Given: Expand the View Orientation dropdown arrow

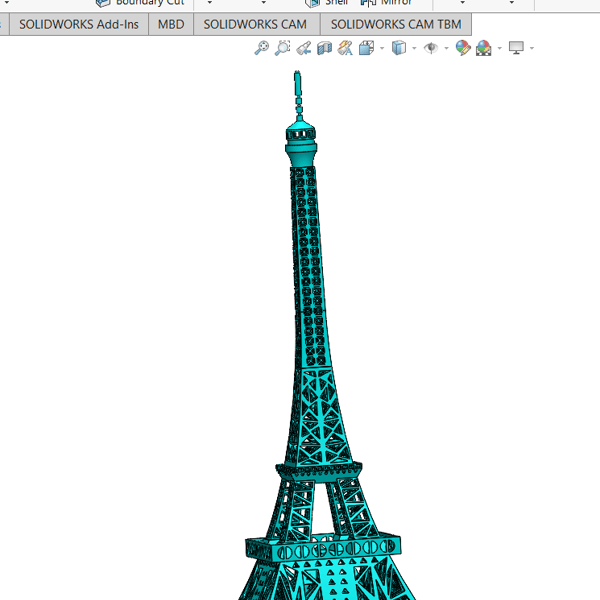Looking at the screenshot, I should (x=382, y=49).
